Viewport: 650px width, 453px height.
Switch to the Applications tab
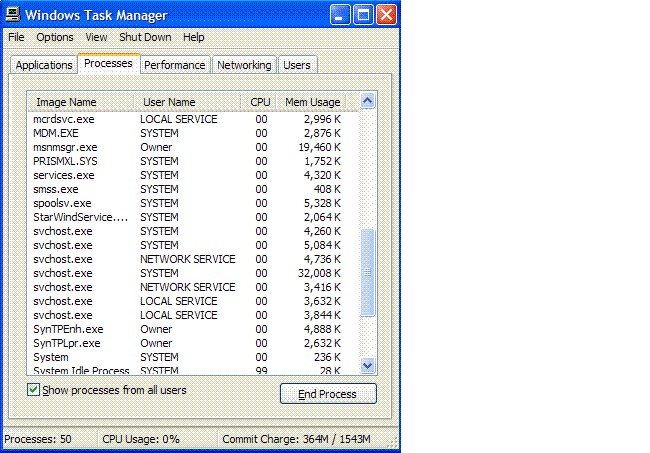(x=44, y=65)
